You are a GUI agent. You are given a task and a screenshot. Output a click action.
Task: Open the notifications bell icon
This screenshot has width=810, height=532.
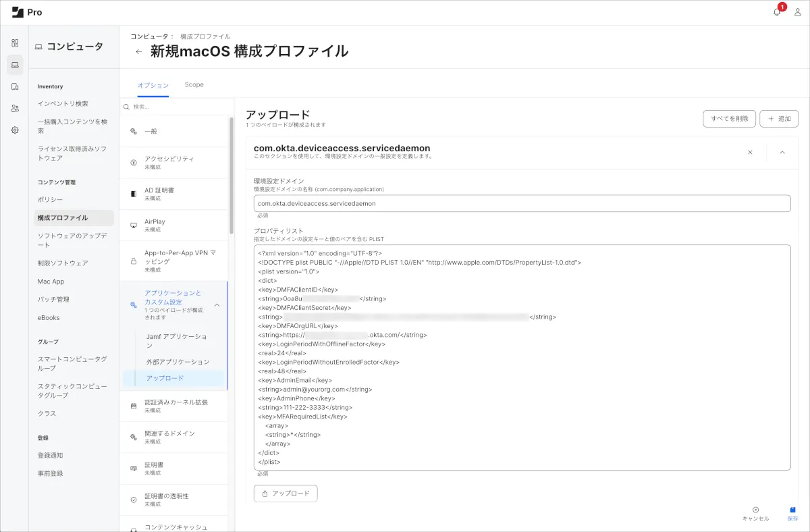tap(777, 12)
